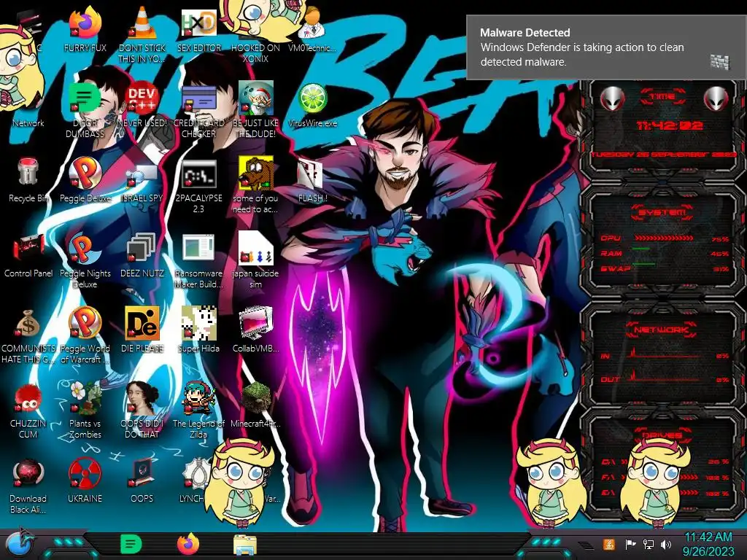The width and height of the screenshot is (747, 560).
Task: Click the Start orb on the taskbar
Action: click(x=20, y=544)
